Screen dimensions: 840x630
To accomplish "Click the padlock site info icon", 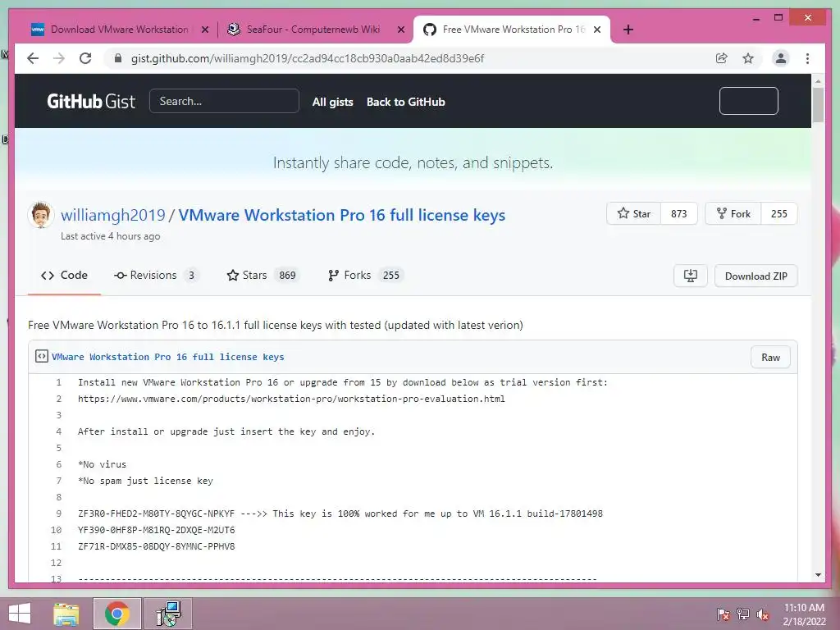I will coord(118,58).
